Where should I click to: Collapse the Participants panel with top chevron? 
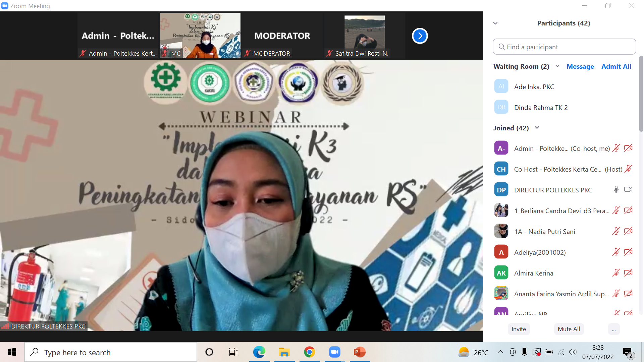(x=495, y=23)
